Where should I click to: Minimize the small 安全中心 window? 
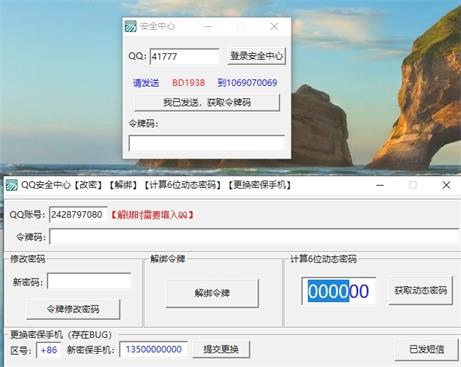pos(208,26)
